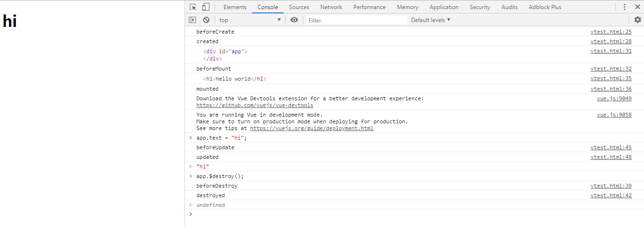Clear console with the ban icon

coord(206,20)
